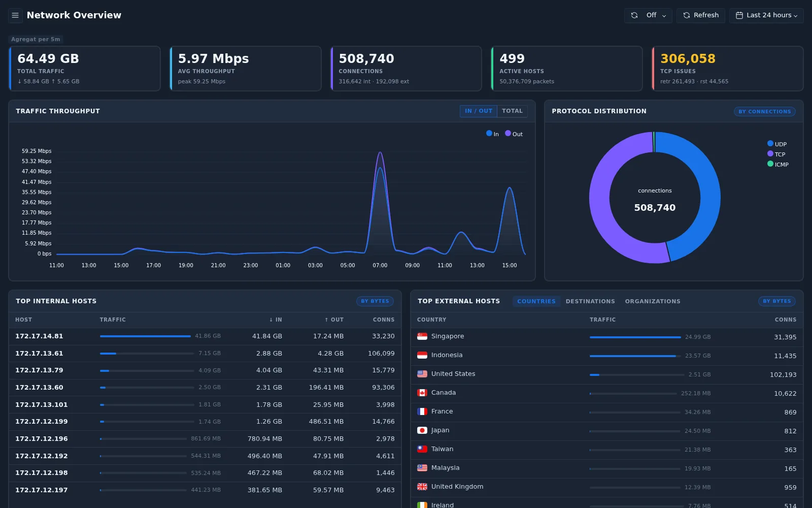Open the auto-refresh Off dropdown
Image resolution: width=812 pixels, height=508 pixels.
pyautogui.click(x=648, y=15)
